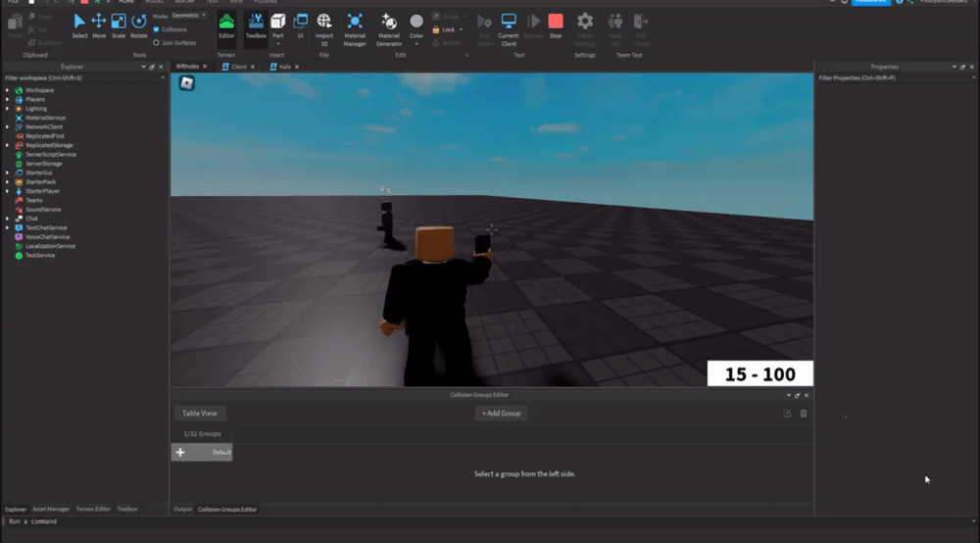Open the Terrain Editor bottom tab

tap(93, 510)
